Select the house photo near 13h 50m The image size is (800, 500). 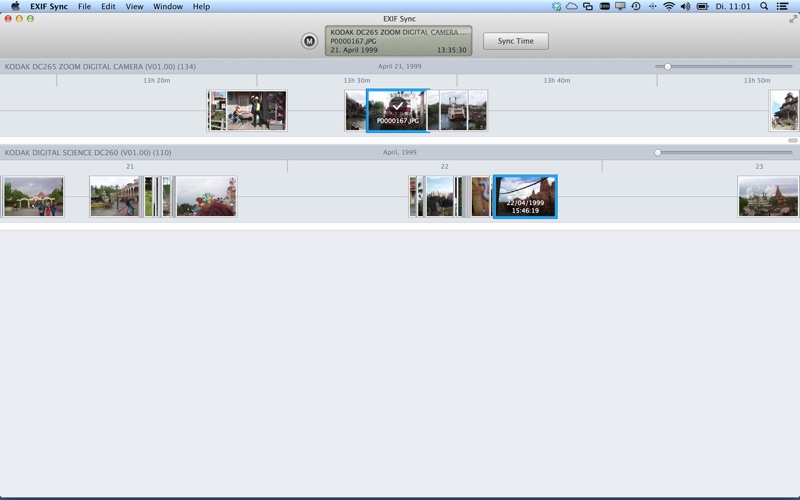[784, 111]
